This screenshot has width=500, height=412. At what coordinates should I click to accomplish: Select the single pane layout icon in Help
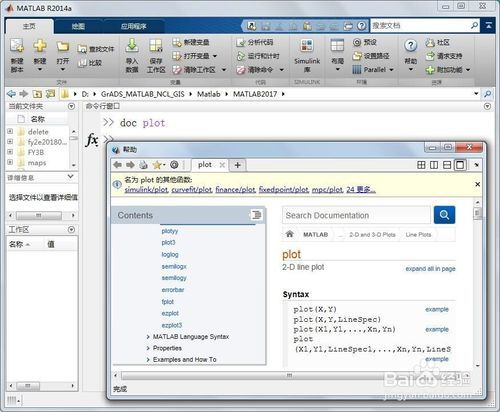460,165
